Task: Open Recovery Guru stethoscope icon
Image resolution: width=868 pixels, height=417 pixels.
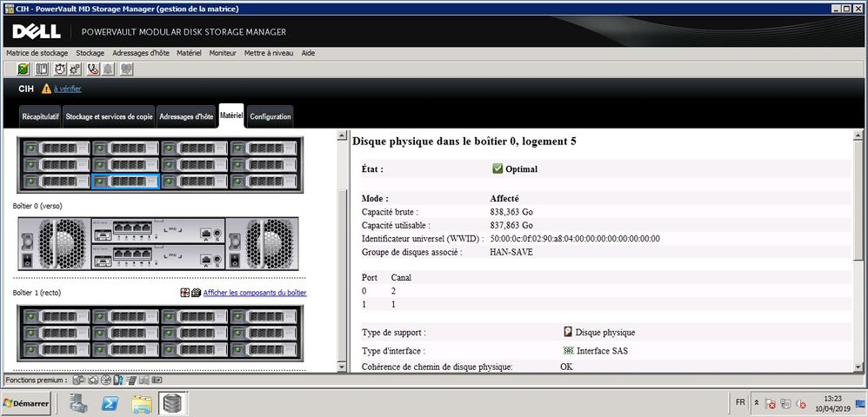Action: click(93, 69)
